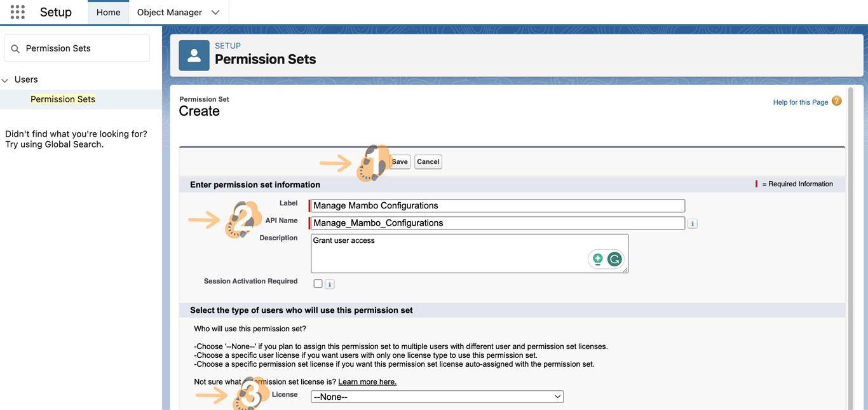This screenshot has width=868, height=410.
Task: Click the Quick Find search magnifier icon
Action: coord(15,49)
